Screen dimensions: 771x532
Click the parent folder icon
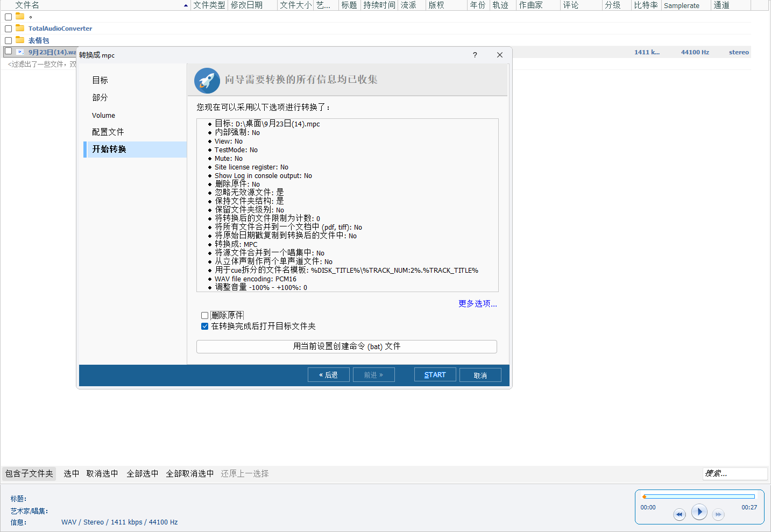(20, 16)
